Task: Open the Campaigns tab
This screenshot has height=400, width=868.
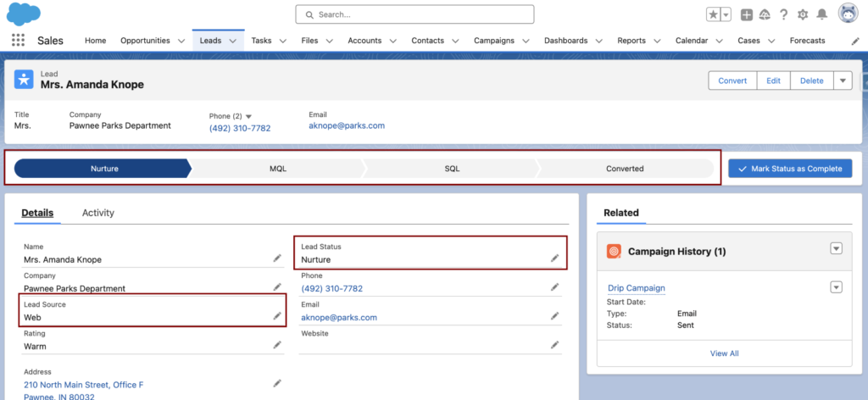Action: (x=494, y=41)
